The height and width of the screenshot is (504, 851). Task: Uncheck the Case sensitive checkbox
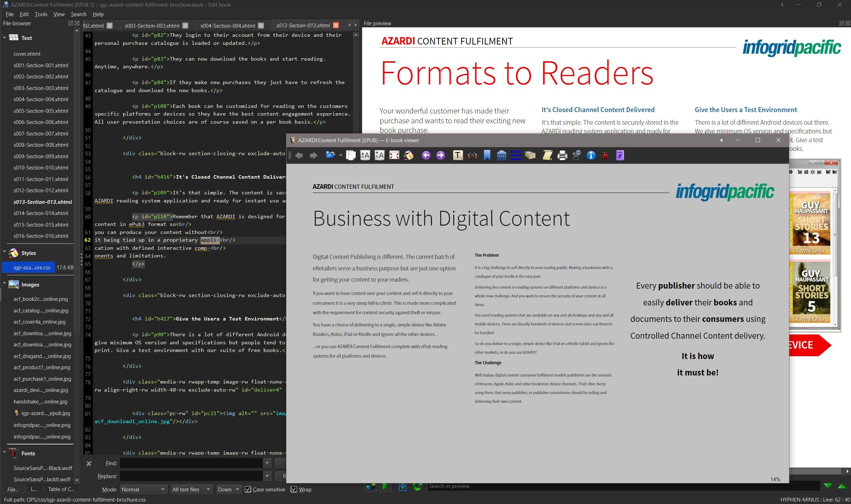(248, 489)
